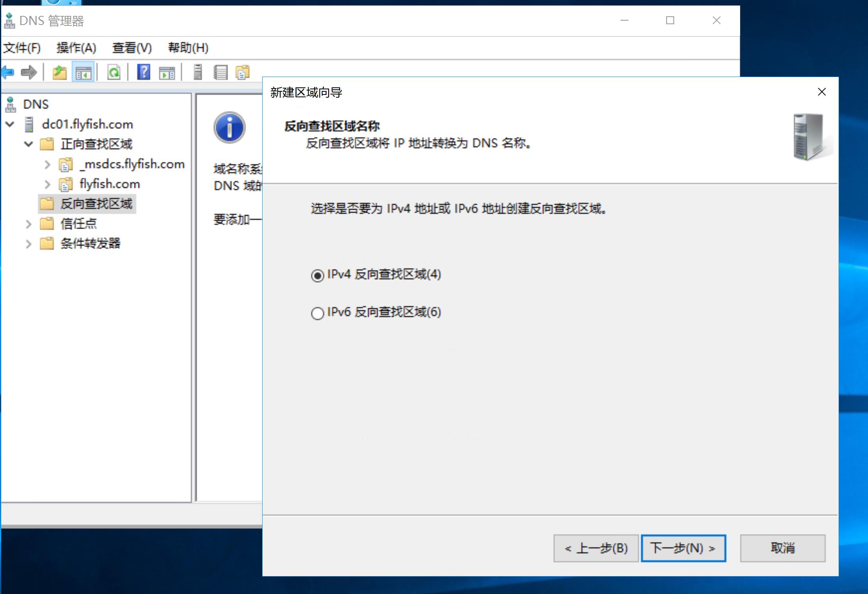Open the 帮助(H) menu
The image size is (868, 594).
coord(188,48)
